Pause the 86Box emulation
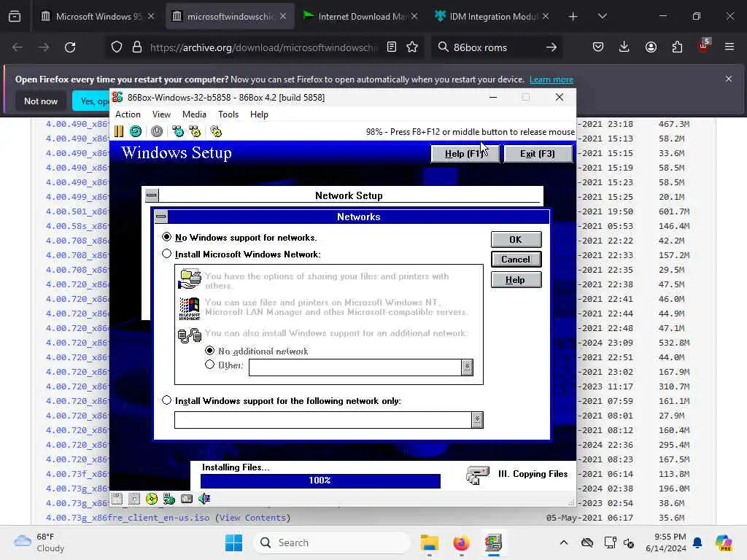 click(119, 131)
